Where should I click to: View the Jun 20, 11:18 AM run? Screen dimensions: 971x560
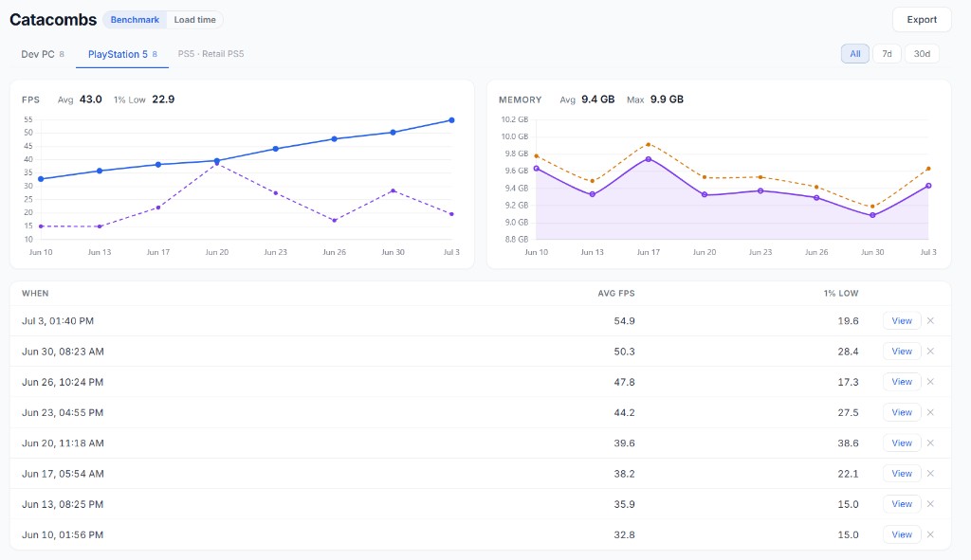pos(902,443)
